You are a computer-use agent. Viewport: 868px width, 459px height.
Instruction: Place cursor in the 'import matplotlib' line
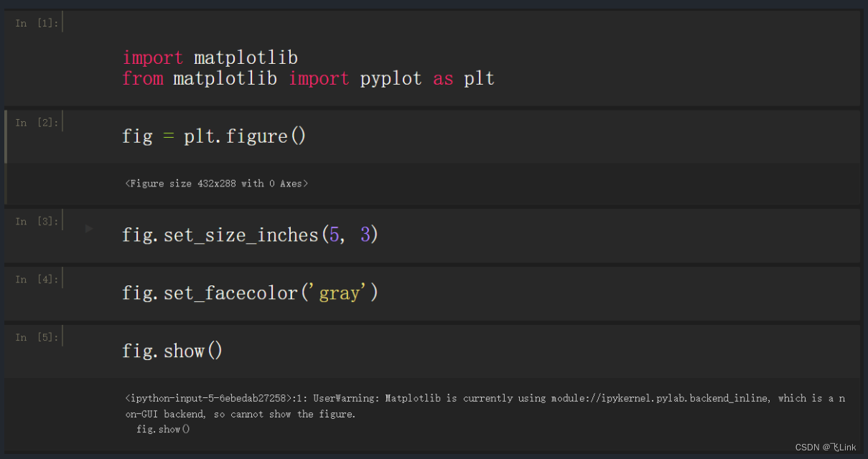click(x=210, y=57)
